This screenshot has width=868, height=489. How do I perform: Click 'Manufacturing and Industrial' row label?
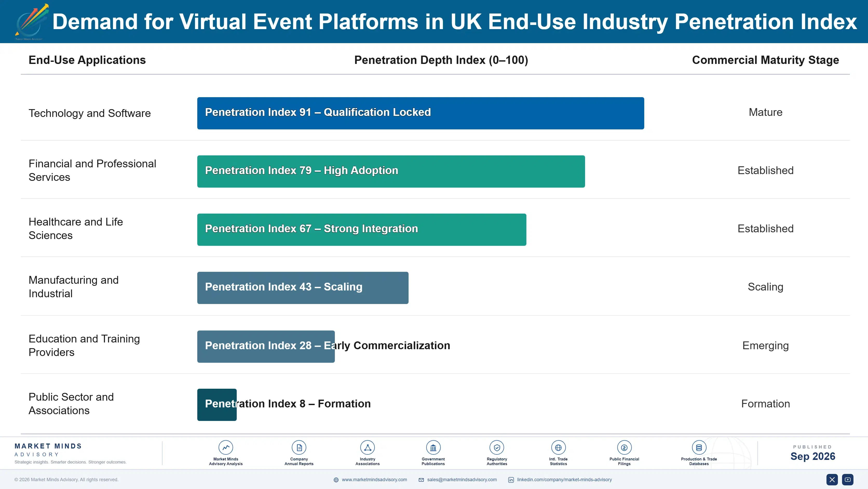(73, 287)
